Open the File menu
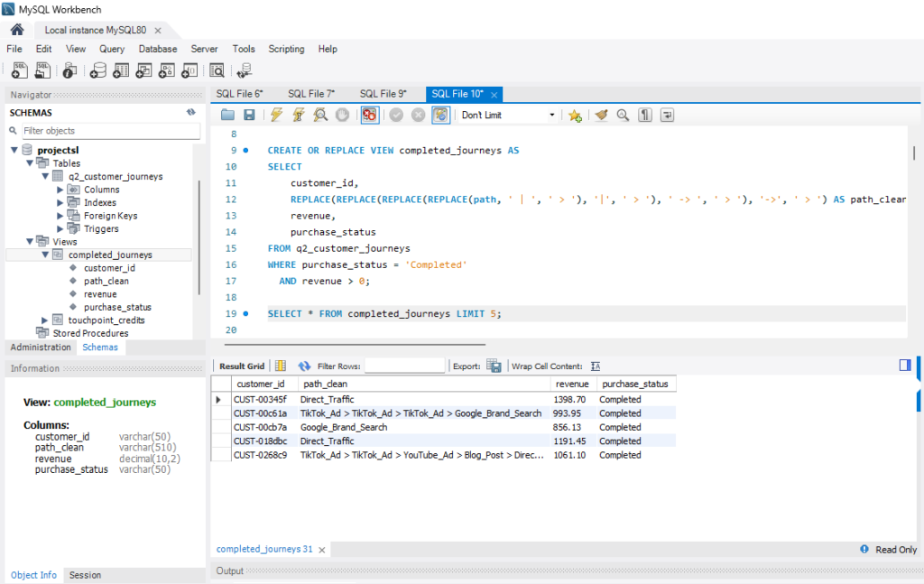The image size is (924, 584). (x=14, y=49)
